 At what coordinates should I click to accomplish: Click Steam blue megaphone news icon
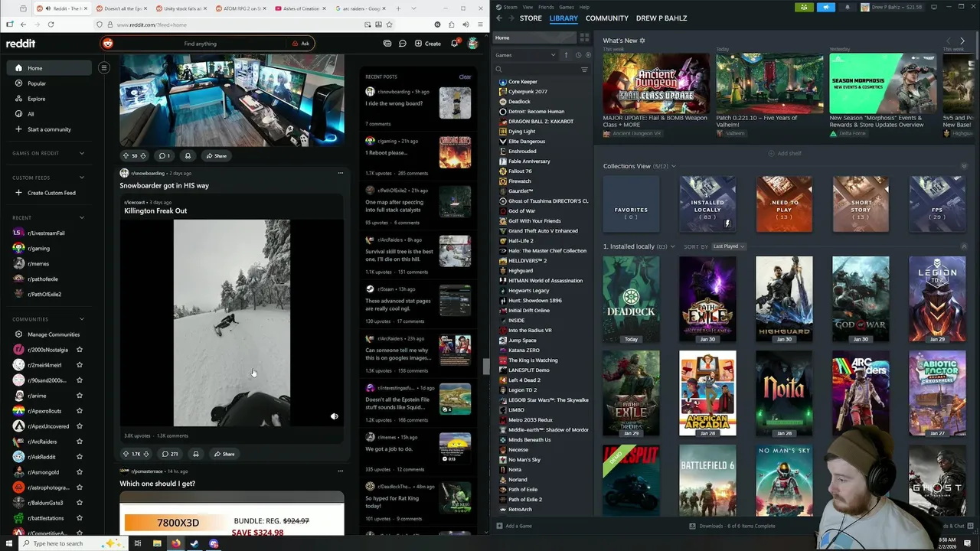(826, 7)
